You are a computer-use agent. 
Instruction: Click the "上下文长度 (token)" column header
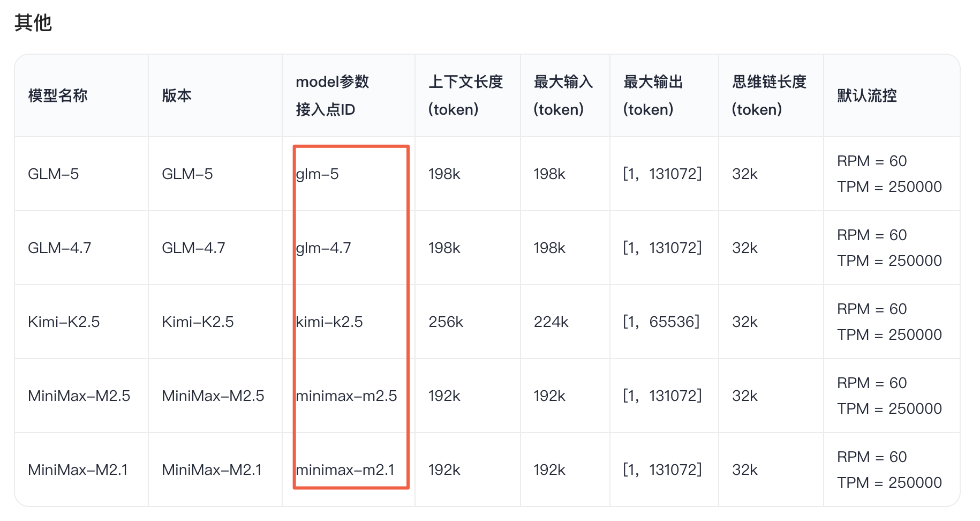tap(465, 96)
